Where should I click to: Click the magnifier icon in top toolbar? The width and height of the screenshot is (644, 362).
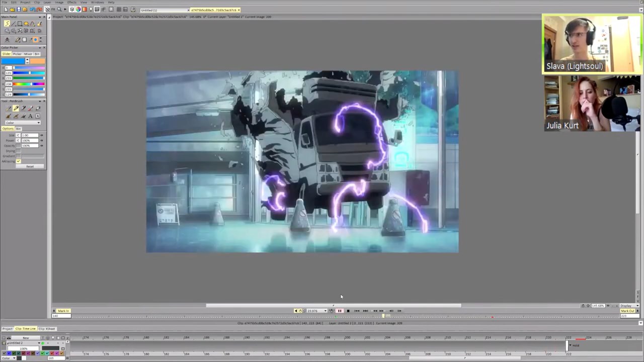coord(59,10)
